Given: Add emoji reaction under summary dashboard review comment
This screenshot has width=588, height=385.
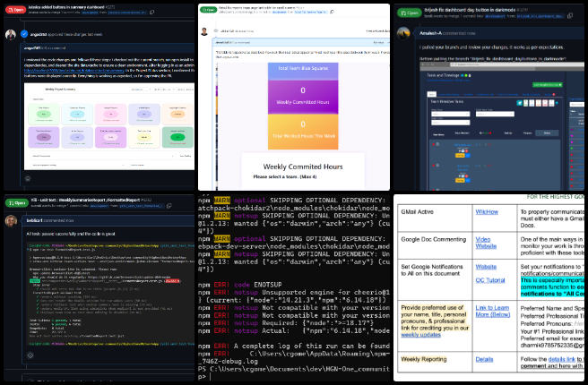Looking at the screenshot, I should [28, 179].
